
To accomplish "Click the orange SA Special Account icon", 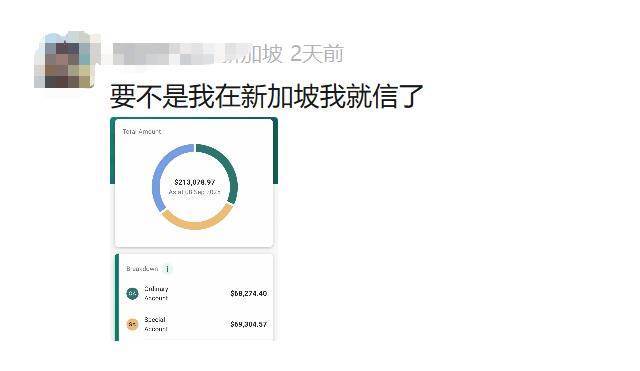I will point(132,324).
